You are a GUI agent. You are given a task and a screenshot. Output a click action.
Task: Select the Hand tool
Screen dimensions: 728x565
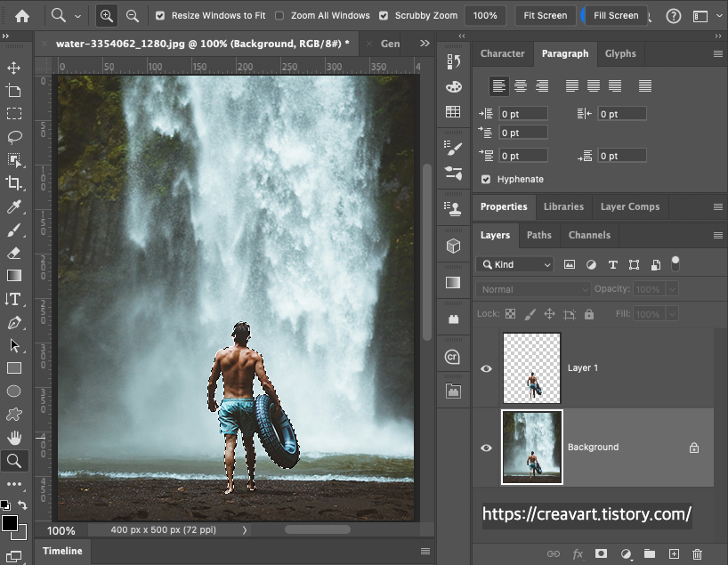tap(14, 437)
